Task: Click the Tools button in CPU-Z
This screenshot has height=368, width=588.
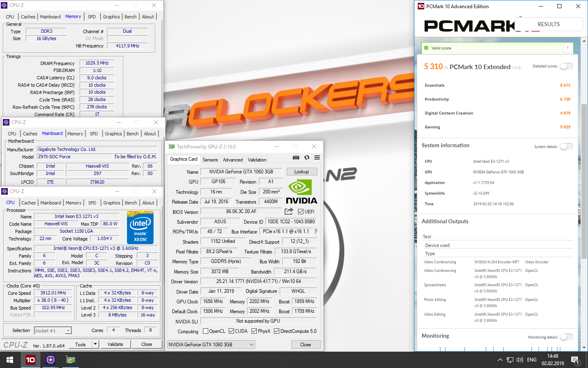Action: (x=80, y=344)
